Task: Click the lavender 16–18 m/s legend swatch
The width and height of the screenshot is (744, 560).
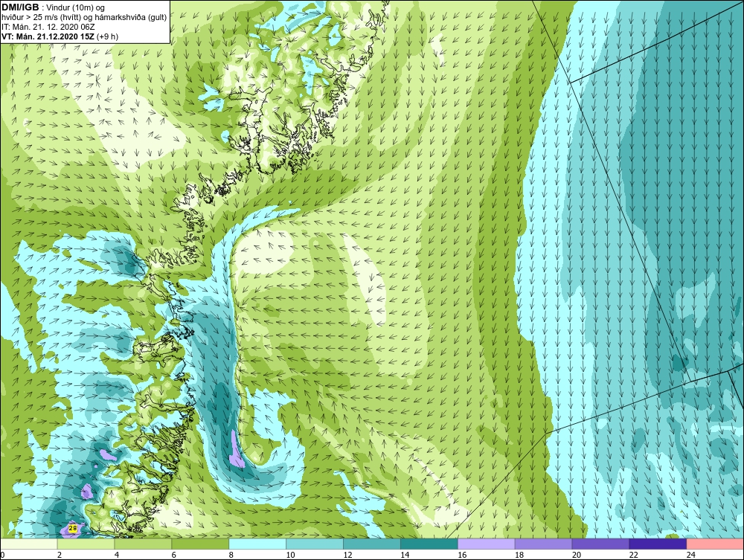Action: [x=487, y=544]
